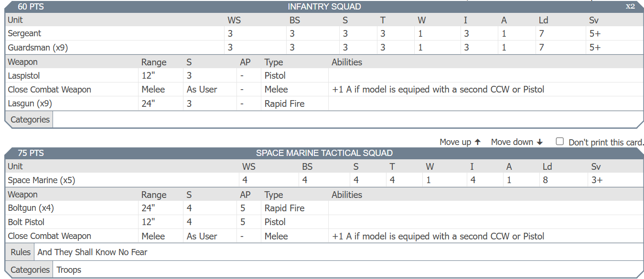Select the x2 multiplier on Infantry Squad
This screenshot has height=279, width=644.
631,6
